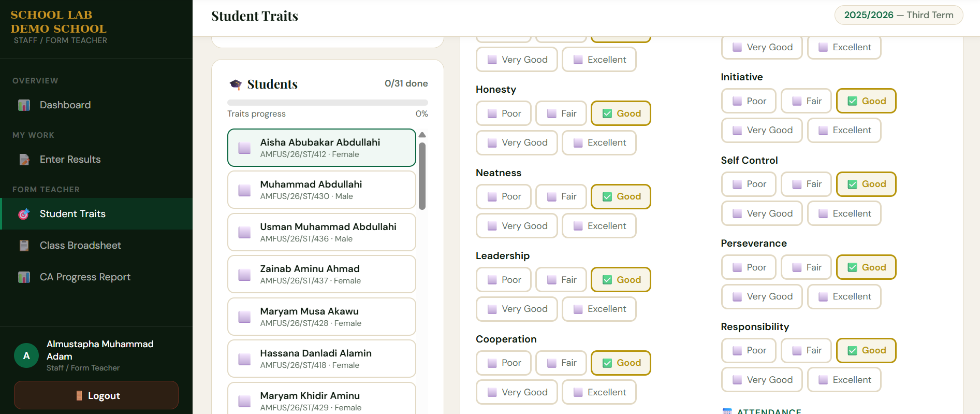
Task: Click avatar square for Usman Muhammad Abdullahi
Action: tap(244, 232)
